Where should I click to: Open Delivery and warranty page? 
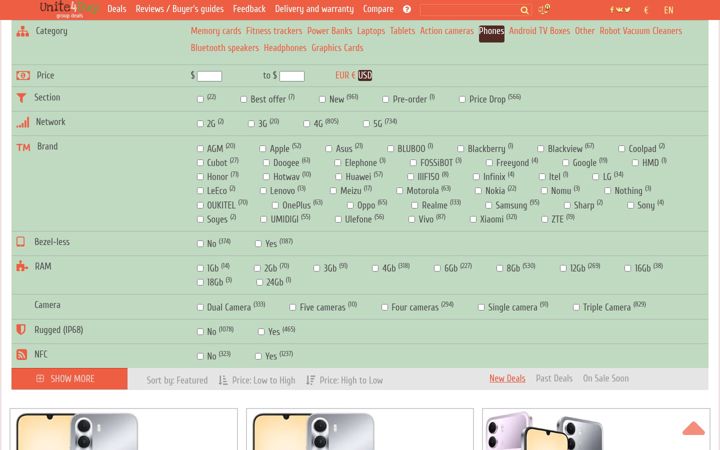pos(314,9)
